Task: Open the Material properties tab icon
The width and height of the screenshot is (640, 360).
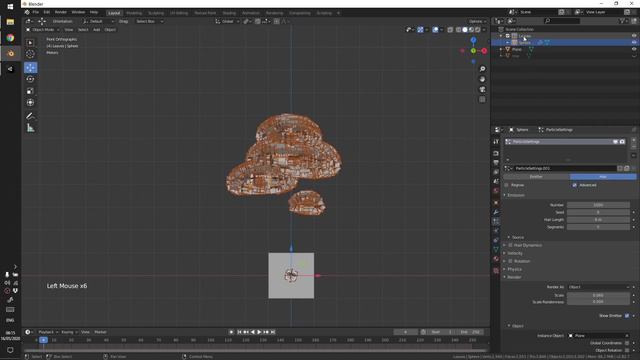Action: 496,259
